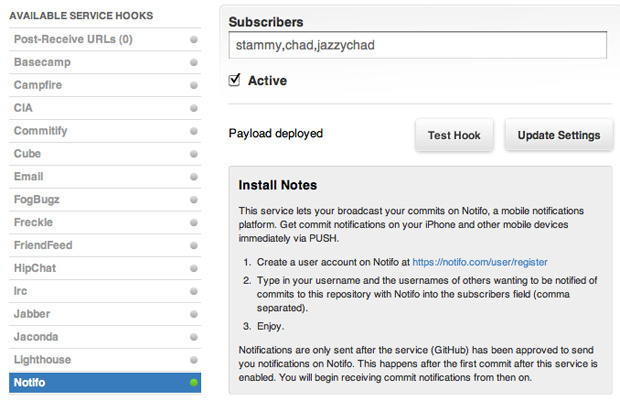620x401 pixels.
Task: Click the gray status dot beside Commitify
Action: [194, 131]
